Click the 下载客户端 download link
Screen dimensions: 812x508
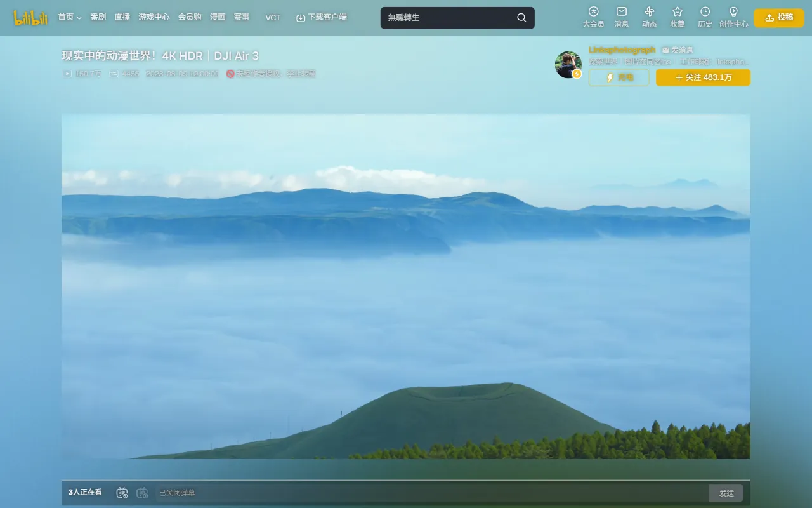point(322,17)
